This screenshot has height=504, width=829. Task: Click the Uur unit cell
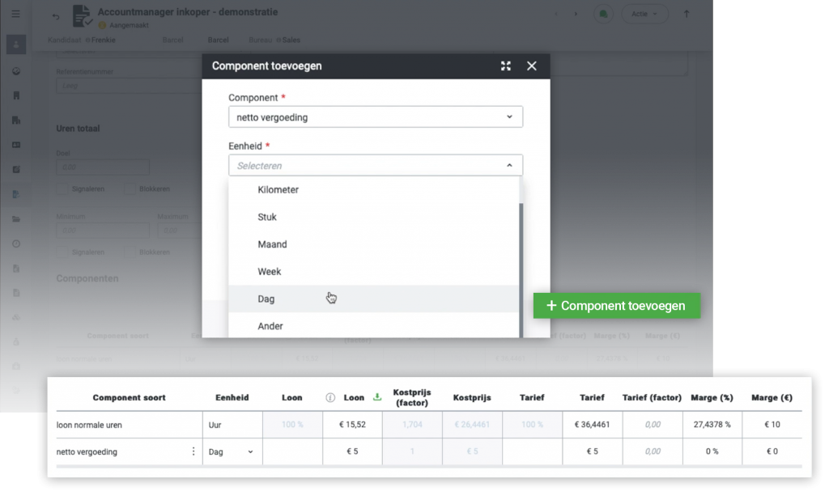[232, 425]
